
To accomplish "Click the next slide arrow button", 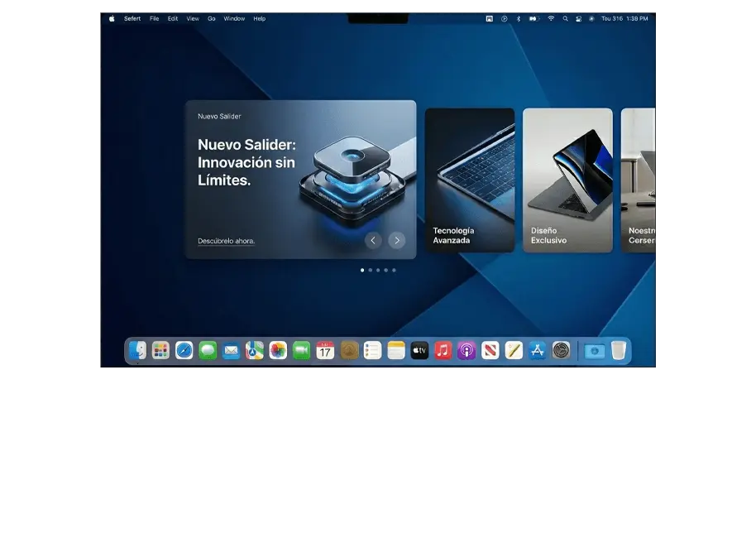I will [397, 240].
